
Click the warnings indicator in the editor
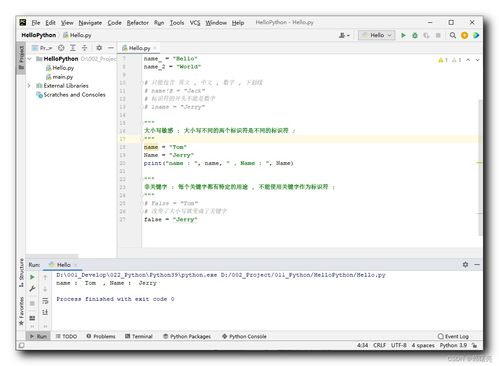pyautogui.click(x=450, y=60)
